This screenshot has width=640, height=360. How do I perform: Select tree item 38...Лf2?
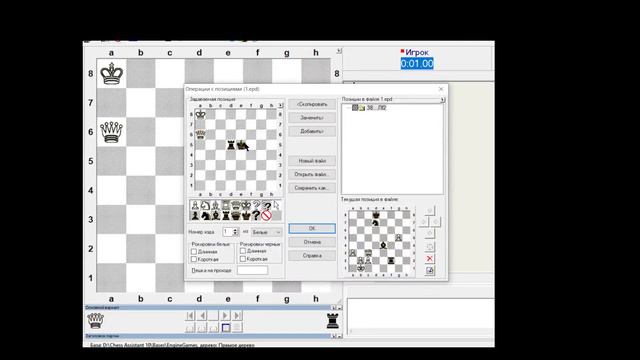pos(376,108)
